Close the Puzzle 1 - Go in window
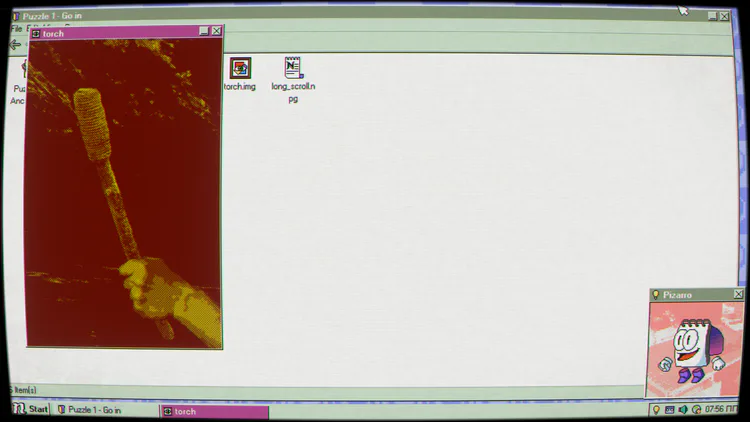Screen dimensions: 750x422 click(725, 16)
